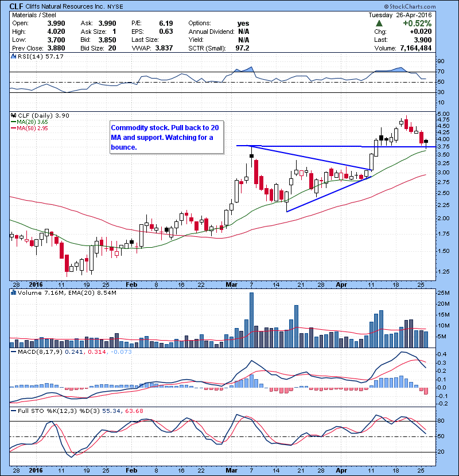Viewport: 459px width, 476px height.
Task: Click the 80 level on the stochastic axis
Action: pos(441,420)
